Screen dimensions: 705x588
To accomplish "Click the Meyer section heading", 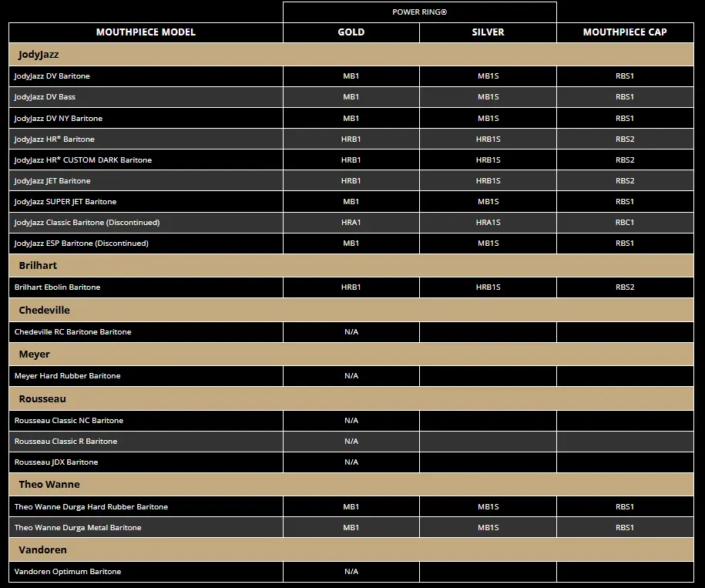I will click(34, 354).
